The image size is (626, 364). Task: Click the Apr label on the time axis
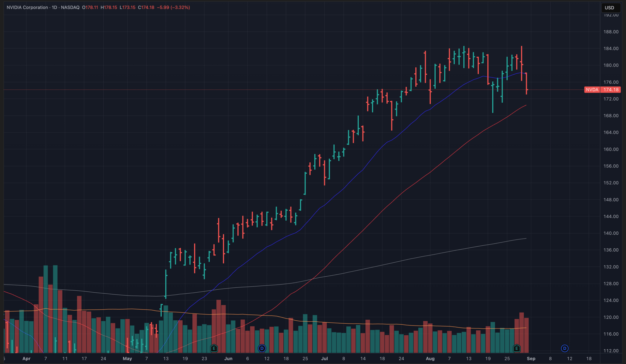tap(26, 358)
